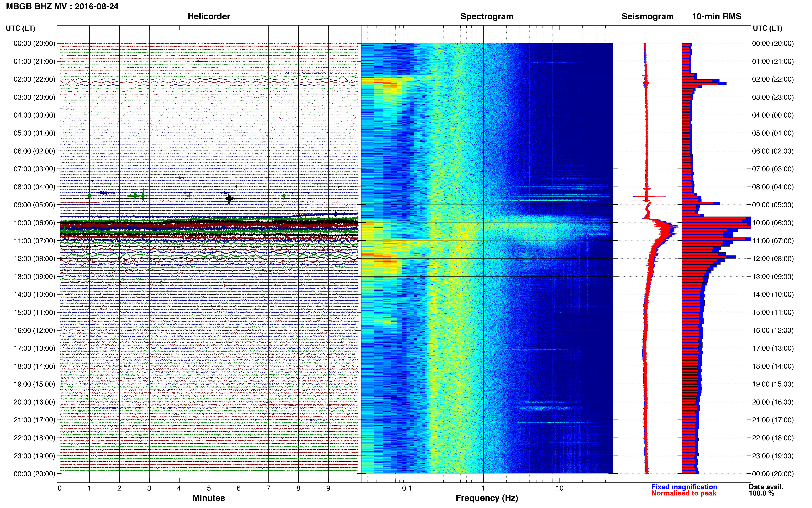Click 06:00 (02:00) label beside Helicorder
812x508 pixels.
click(x=34, y=151)
